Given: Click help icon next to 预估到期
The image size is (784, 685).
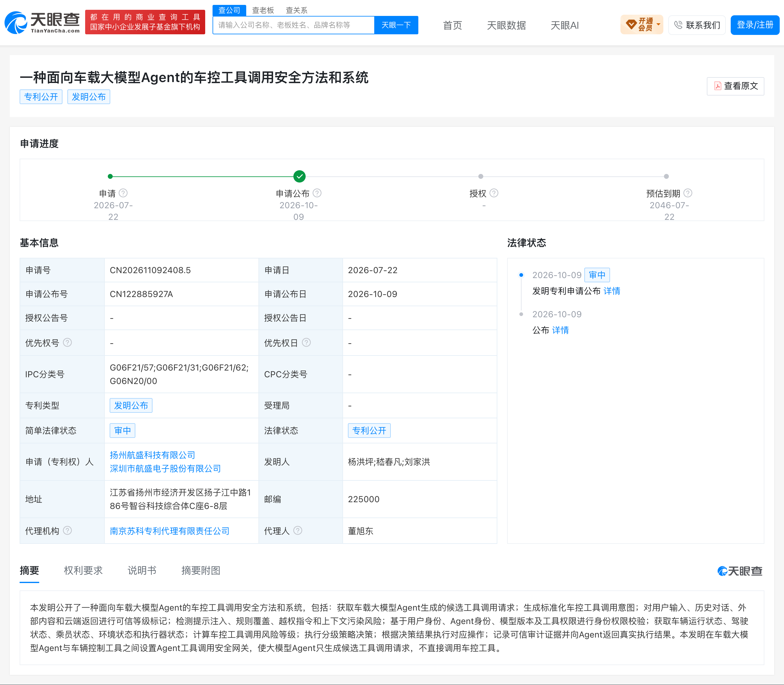Looking at the screenshot, I should [x=688, y=193].
